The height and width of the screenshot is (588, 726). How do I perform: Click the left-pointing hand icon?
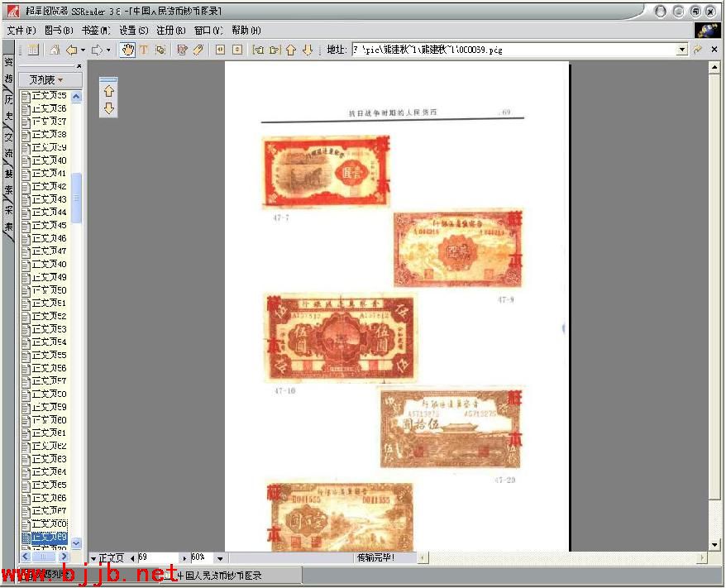[258, 50]
